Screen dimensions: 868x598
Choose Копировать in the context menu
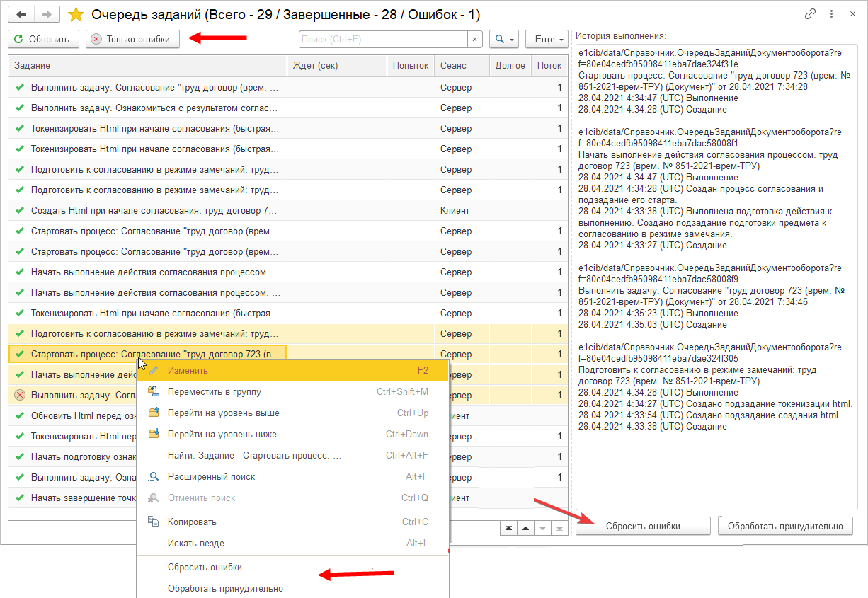point(293,522)
